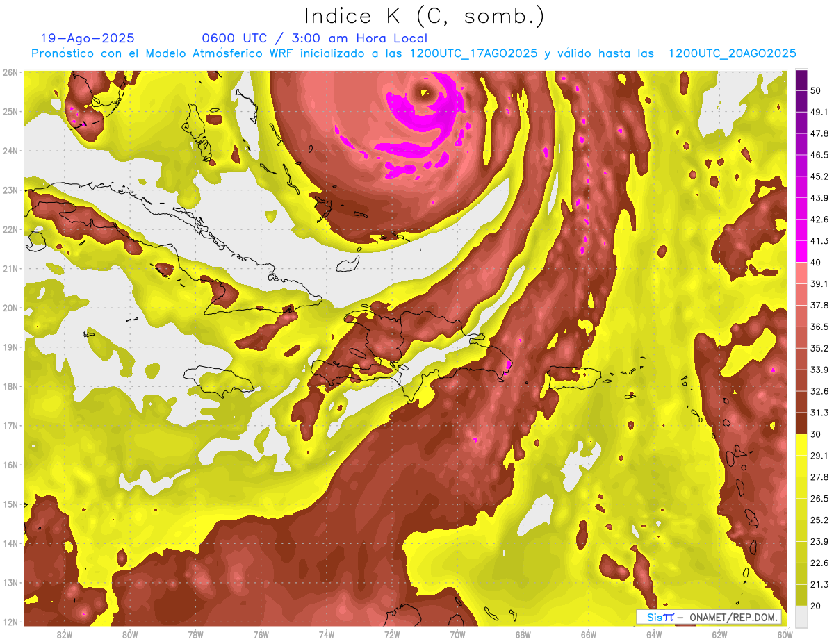Click the '24N' latitude label
Screen dimensions: 834x644
(x=10, y=151)
